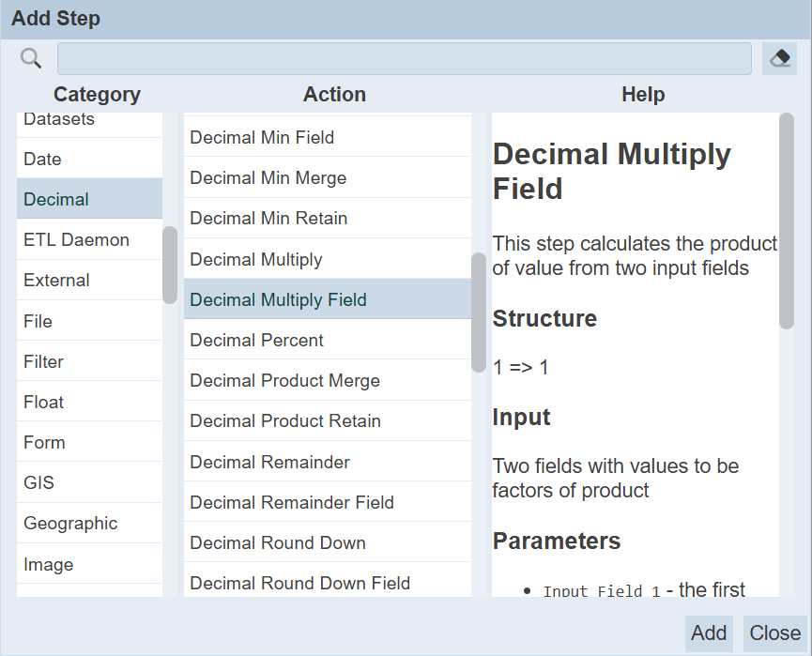Clear search with the eraser icon
812x656 pixels.
point(779,58)
